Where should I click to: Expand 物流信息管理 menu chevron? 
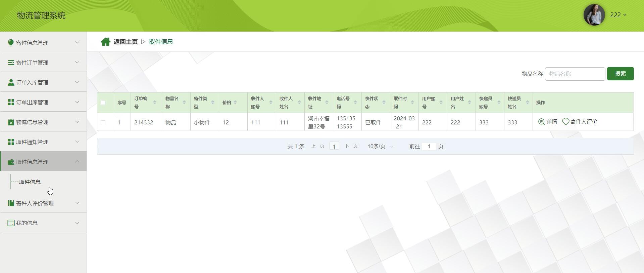[77, 122]
